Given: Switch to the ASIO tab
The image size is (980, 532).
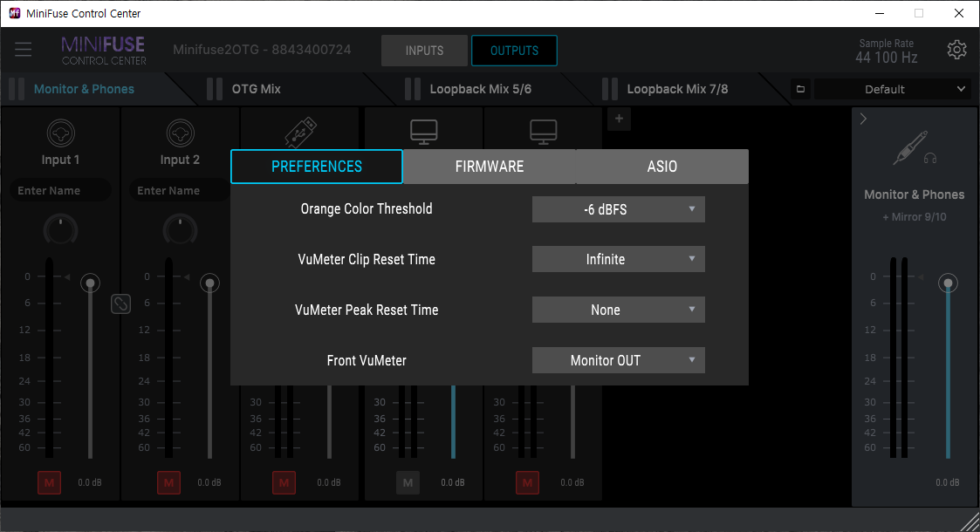Looking at the screenshot, I should (x=661, y=167).
